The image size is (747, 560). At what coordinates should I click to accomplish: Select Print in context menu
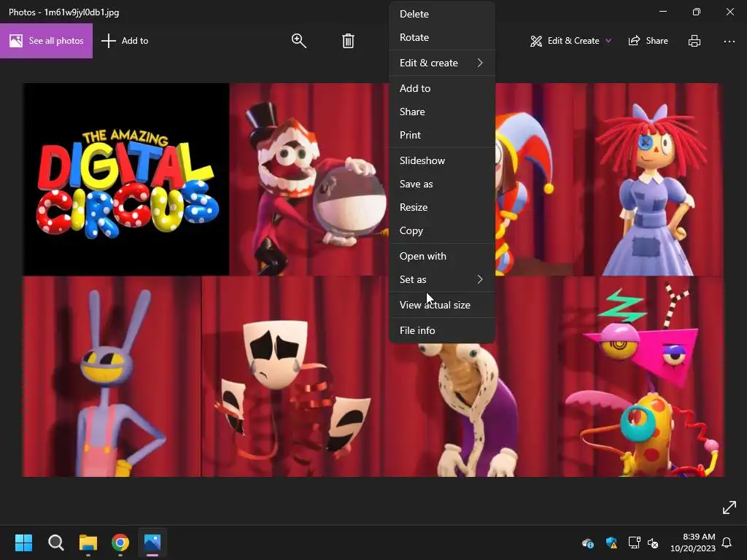coord(441,135)
